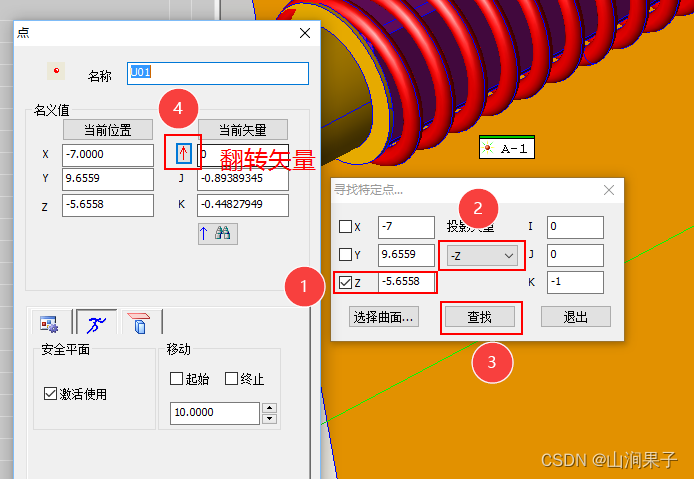Open the -Z projection vector dropdown
The image size is (694, 479).
coord(482,255)
